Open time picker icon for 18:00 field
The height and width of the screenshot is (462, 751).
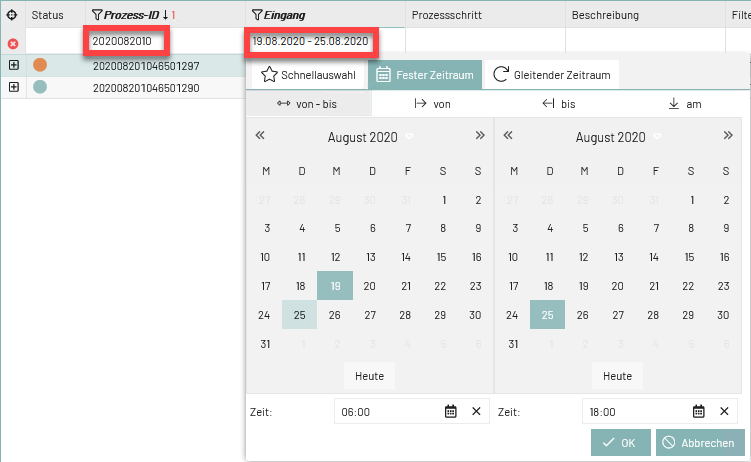click(699, 411)
